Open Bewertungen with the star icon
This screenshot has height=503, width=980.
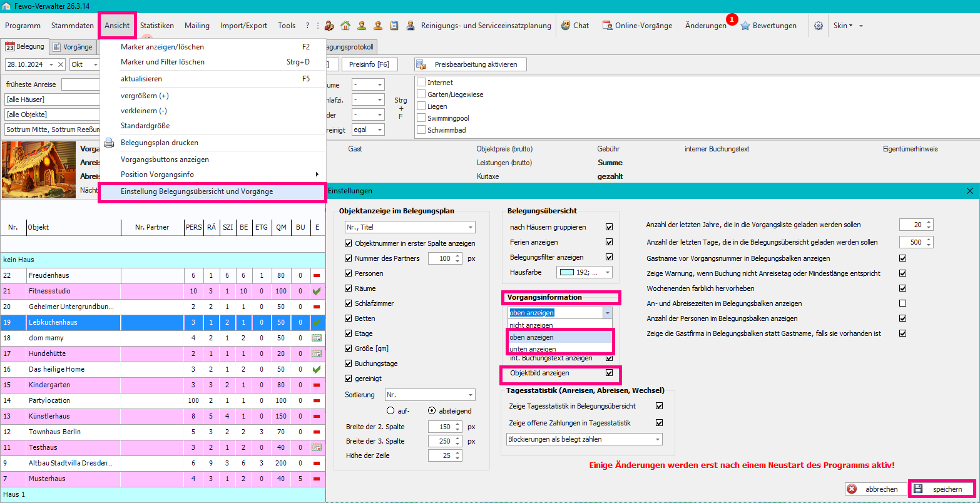click(768, 26)
